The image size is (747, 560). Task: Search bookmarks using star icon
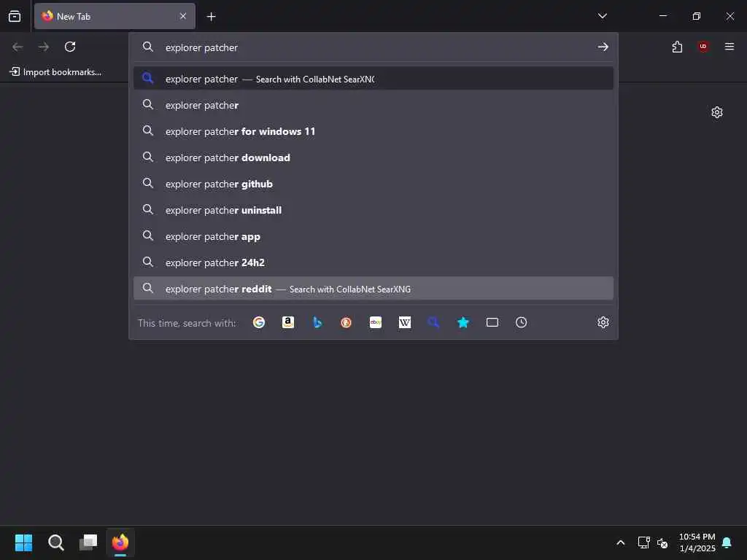click(463, 322)
